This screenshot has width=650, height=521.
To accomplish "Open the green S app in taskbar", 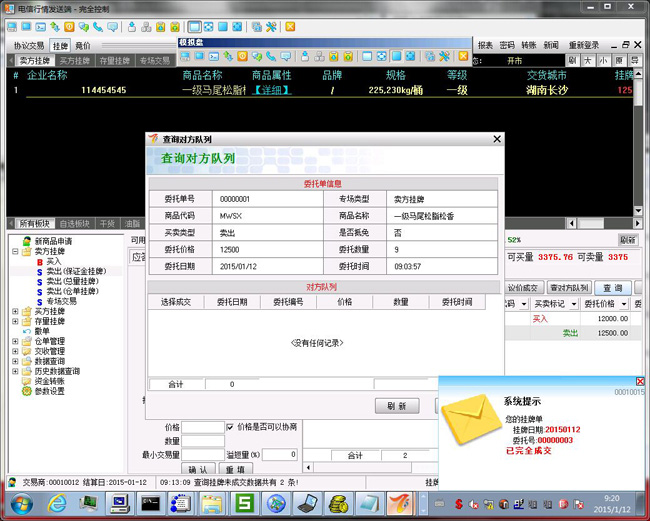I will click(x=245, y=504).
